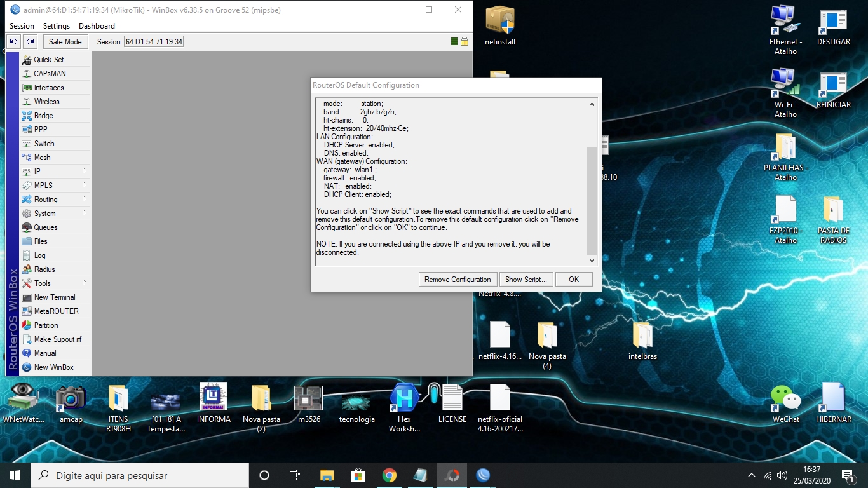Click the padlock icon in WinBox toolbar
Screen dimensions: 868x488
click(465, 42)
